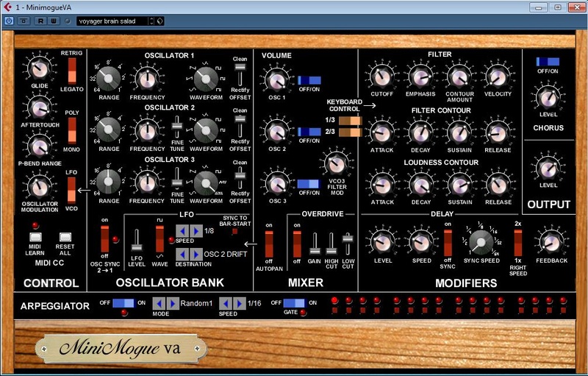Click the Chorus Level knob
This screenshot has height=376, width=588.
click(548, 97)
